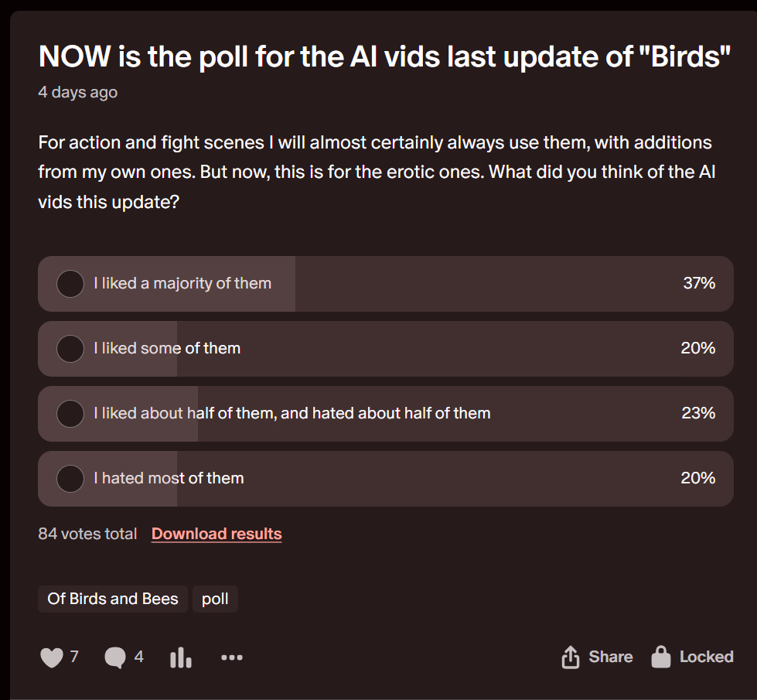Viewport: 757px width, 700px height.
Task: Choose the "I liked some of them" radio option
Action: point(70,349)
